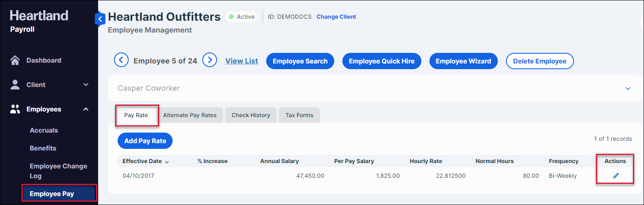This screenshot has width=644, height=205.
Task: Click the Heartland Outfitters heading
Action: click(x=164, y=17)
